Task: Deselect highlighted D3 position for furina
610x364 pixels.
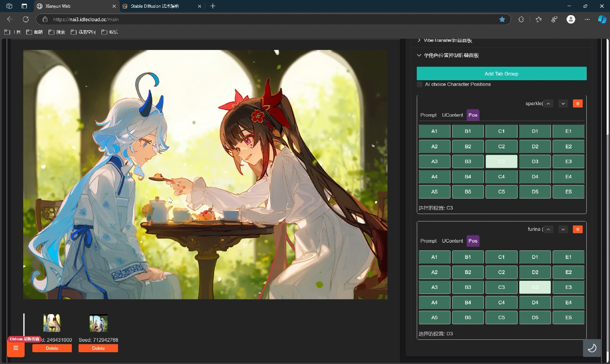Action: coord(535,287)
